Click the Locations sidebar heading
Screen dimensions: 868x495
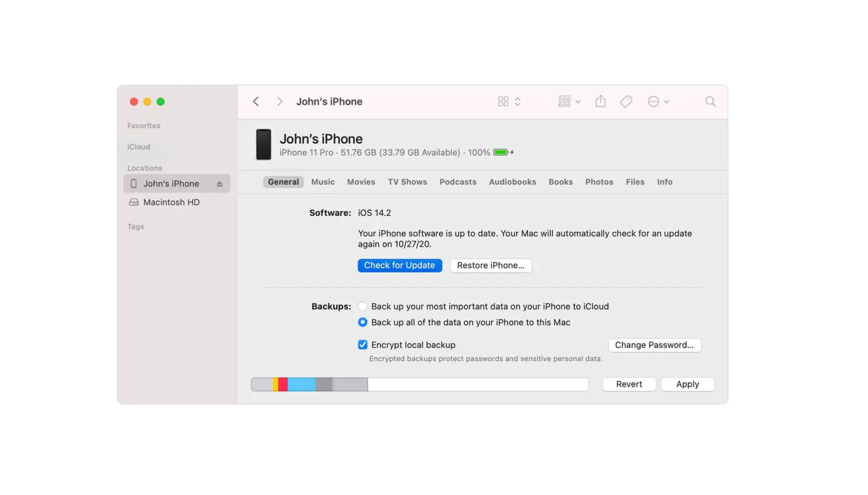pyautogui.click(x=144, y=168)
